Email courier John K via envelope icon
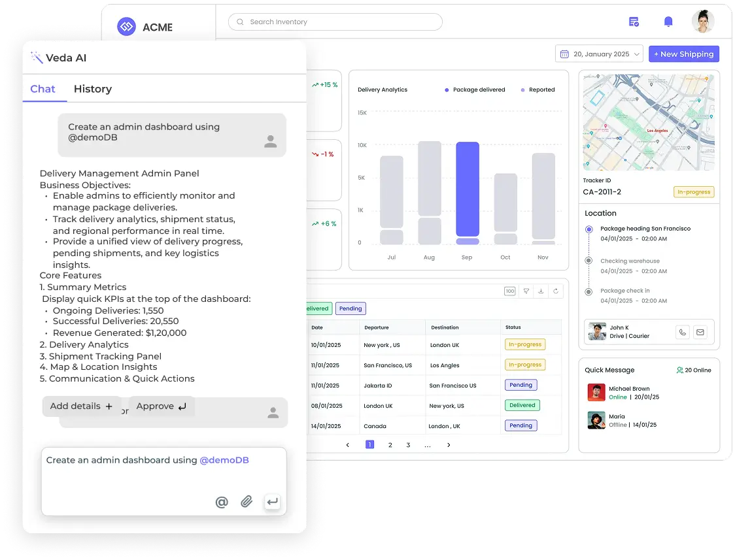The height and width of the screenshot is (560, 735). [700, 332]
